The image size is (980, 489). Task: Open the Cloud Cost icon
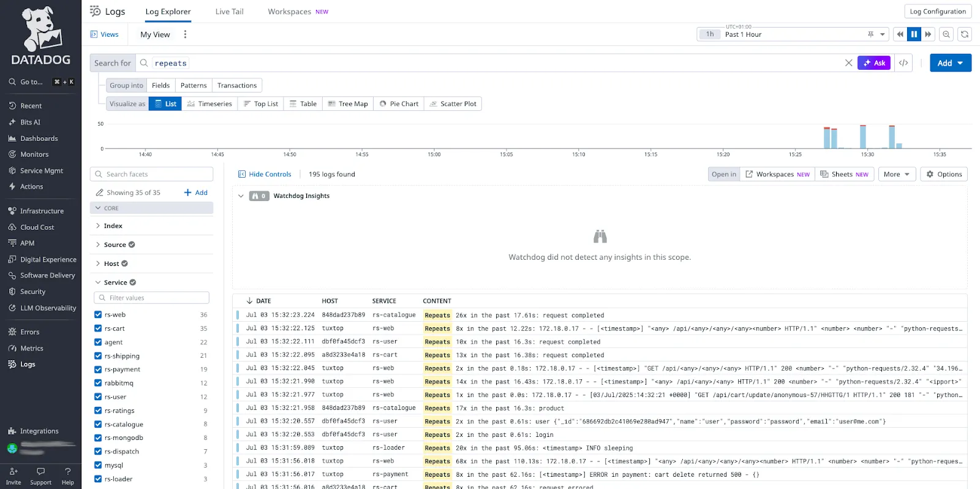12,227
